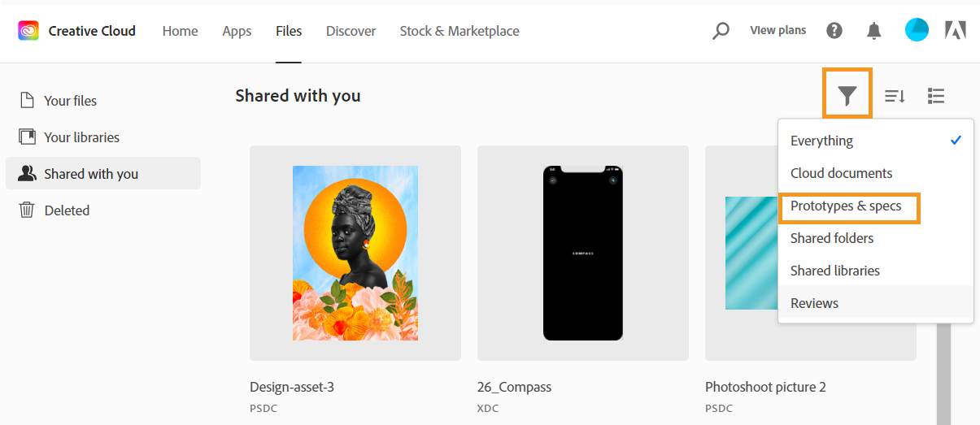Click the View plans link
This screenshot has height=425, width=980.
778,31
